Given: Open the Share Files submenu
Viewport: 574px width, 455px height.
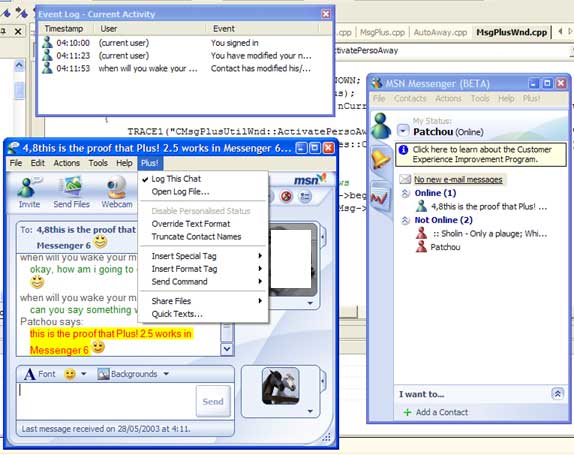Looking at the screenshot, I should click(204, 301).
